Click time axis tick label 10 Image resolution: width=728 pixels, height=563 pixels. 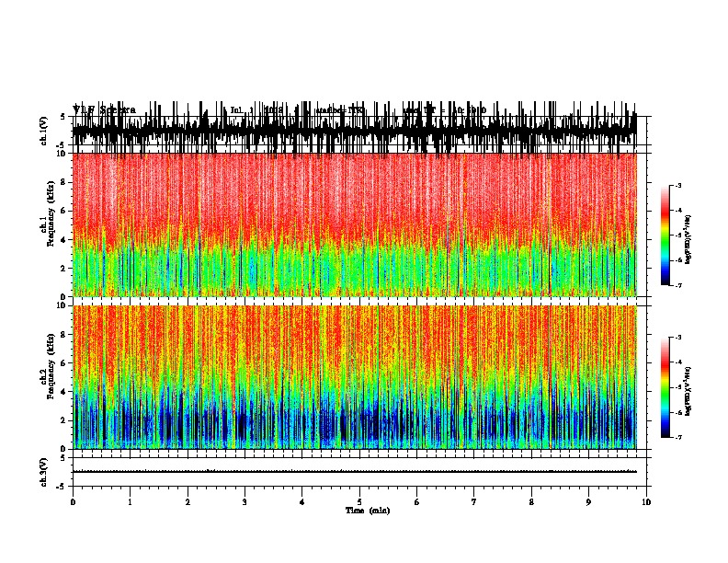(x=646, y=502)
